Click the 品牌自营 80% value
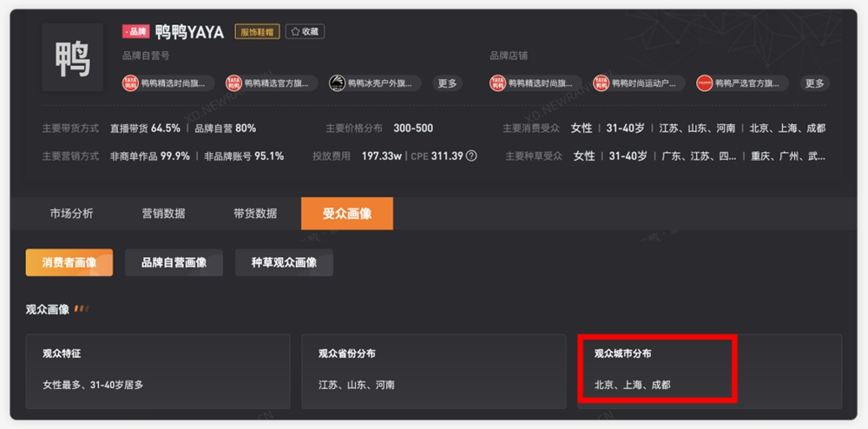The width and height of the screenshot is (868, 429). point(226,129)
